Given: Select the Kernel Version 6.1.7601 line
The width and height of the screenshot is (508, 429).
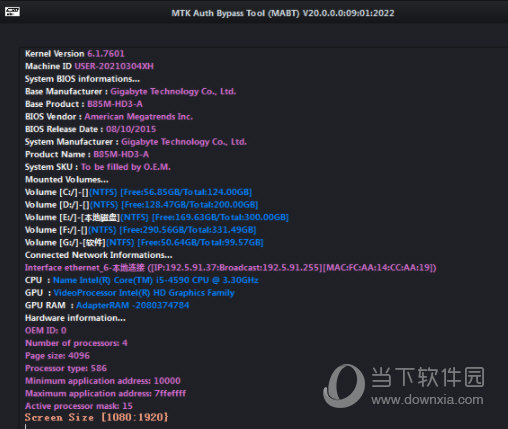Looking at the screenshot, I should [x=75, y=54].
